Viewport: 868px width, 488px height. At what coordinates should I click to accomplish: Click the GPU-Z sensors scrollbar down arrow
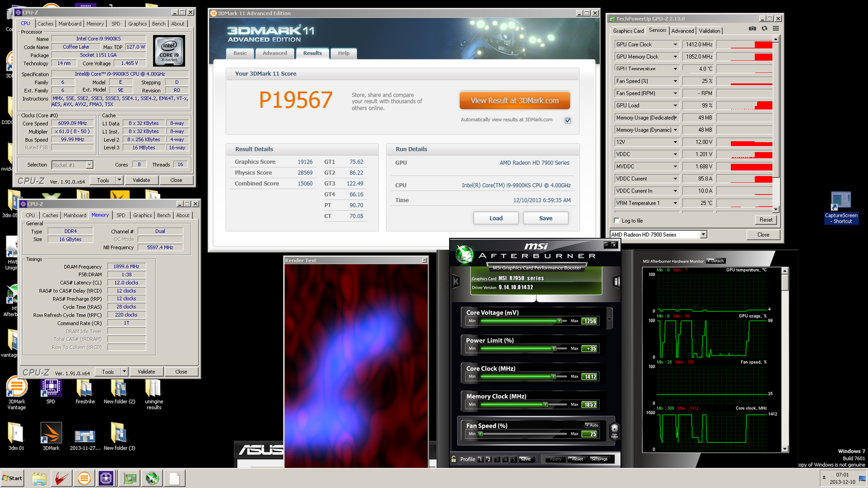pyautogui.click(x=776, y=209)
